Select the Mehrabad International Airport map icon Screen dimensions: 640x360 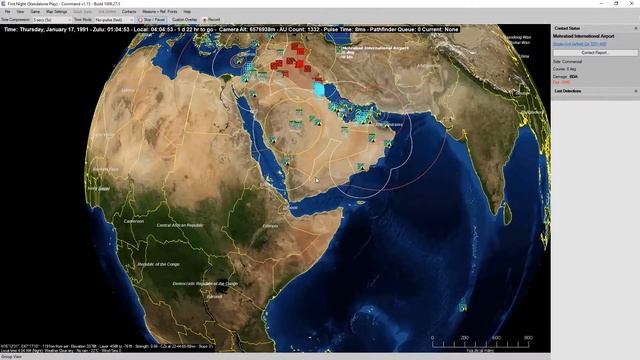click(x=338, y=50)
